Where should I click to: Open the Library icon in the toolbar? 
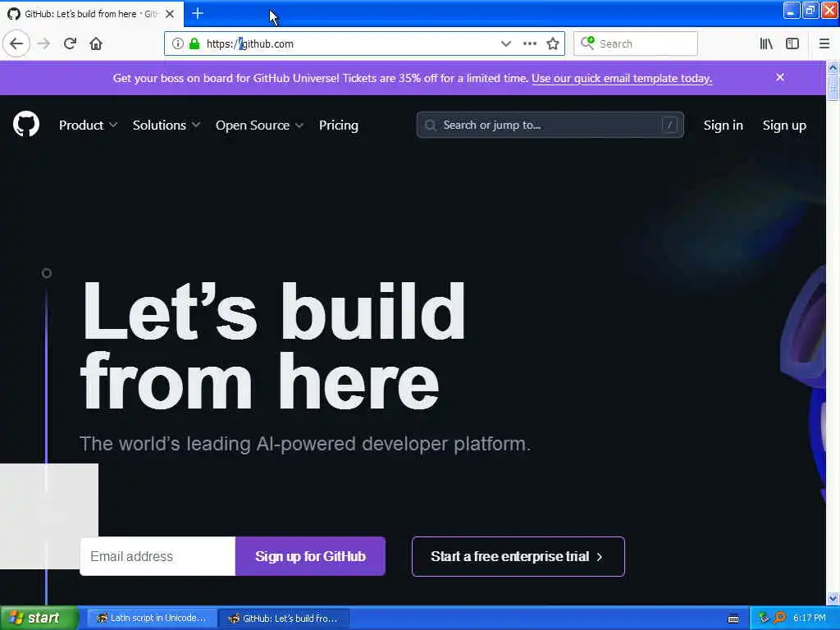coord(766,43)
